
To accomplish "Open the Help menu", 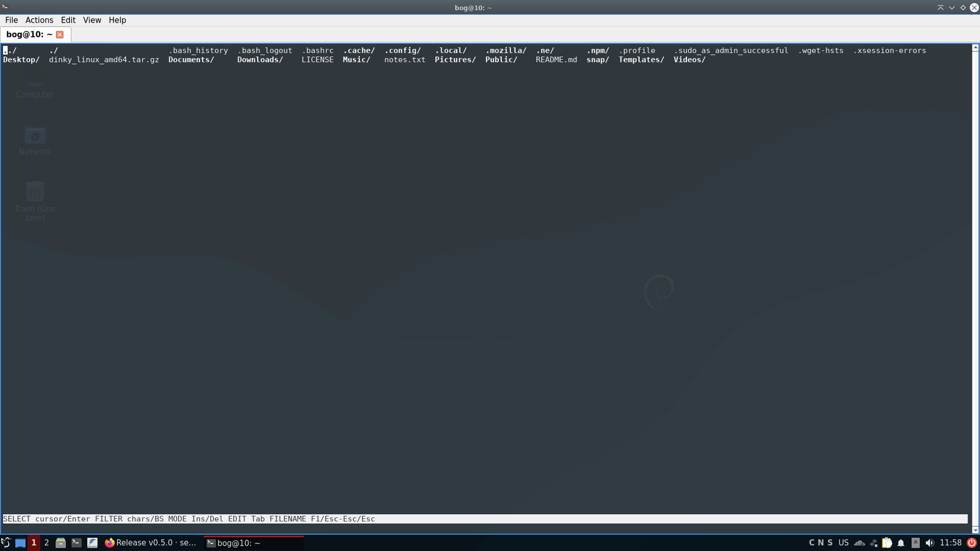I will tap(118, 20).
